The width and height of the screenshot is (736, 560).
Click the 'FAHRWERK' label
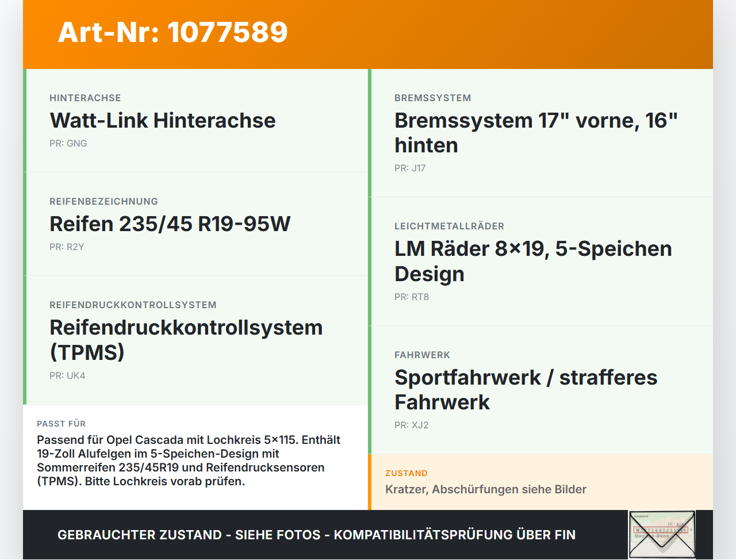[422, 355]
